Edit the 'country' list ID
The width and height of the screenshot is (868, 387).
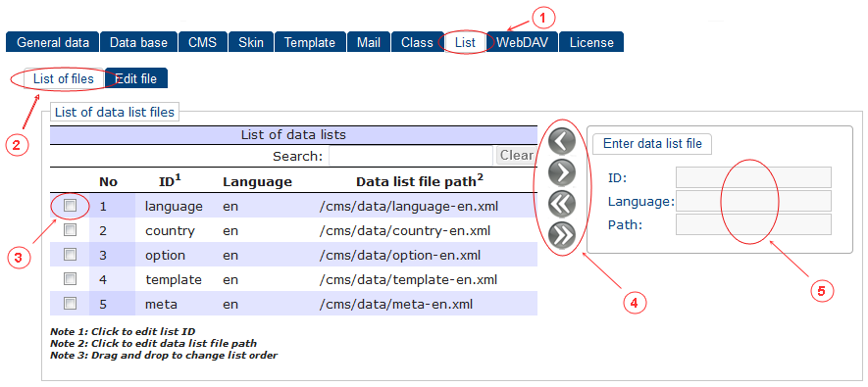(170, 230)
